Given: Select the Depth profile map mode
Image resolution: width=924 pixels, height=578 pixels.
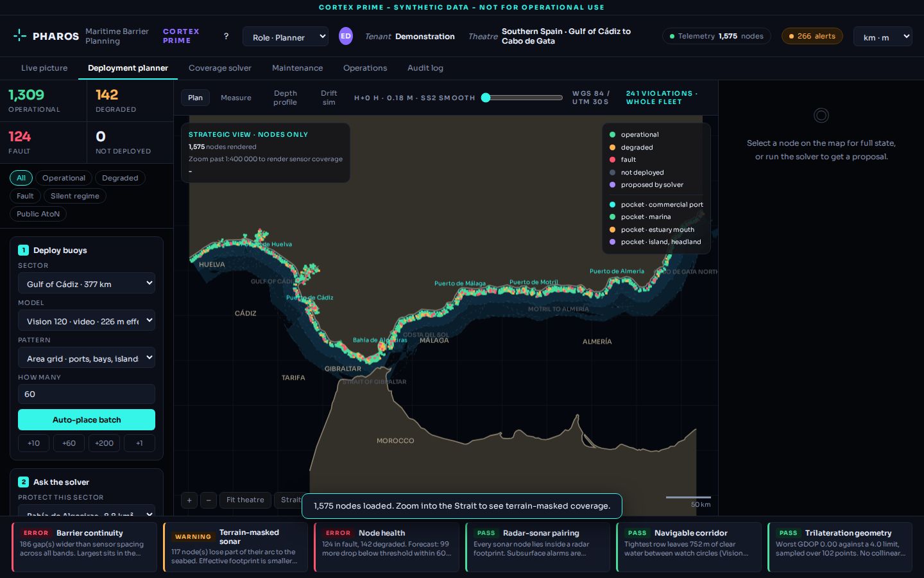Looking at the screenshot, I should pos(285,98).
